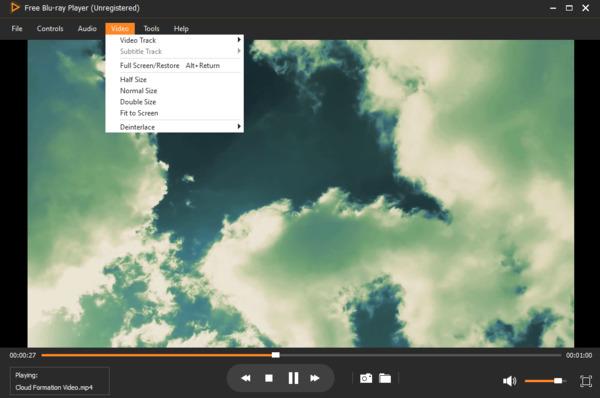The height and width of the screenshot is (398, 600).
Task: Choose Half Size option
Action: (174, 80)
